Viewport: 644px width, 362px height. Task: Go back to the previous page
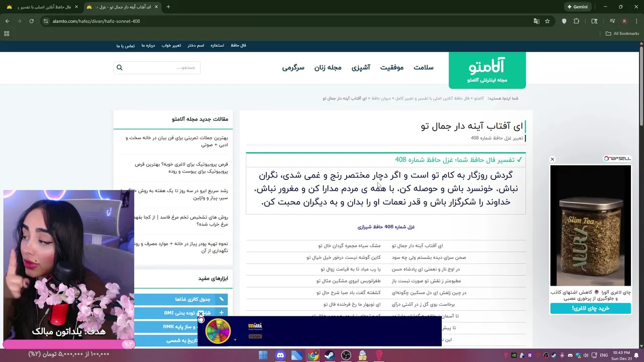[7, 21]
